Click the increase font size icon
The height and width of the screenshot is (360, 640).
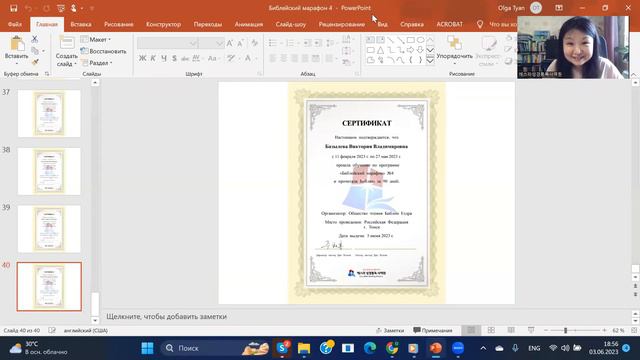pyautogui.click(x=230, y=43)
